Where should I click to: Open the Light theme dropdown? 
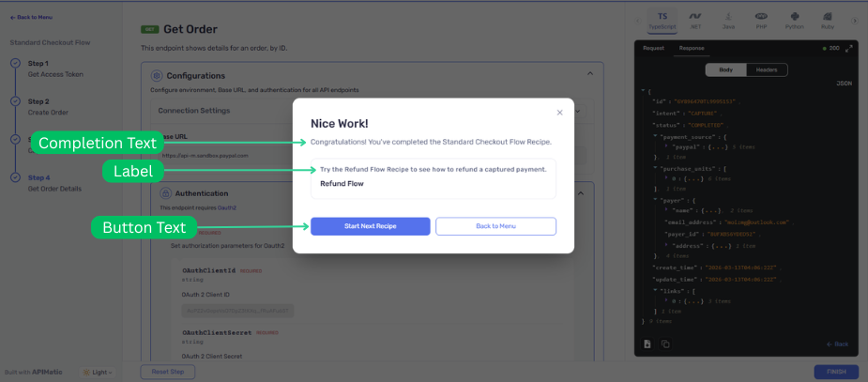point(100,372)
